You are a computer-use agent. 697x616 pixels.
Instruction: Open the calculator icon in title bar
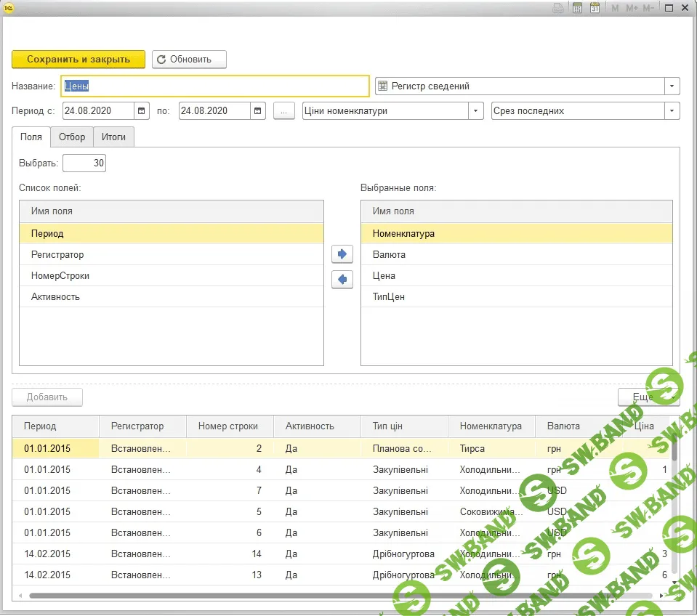click(x=578, y=8)
